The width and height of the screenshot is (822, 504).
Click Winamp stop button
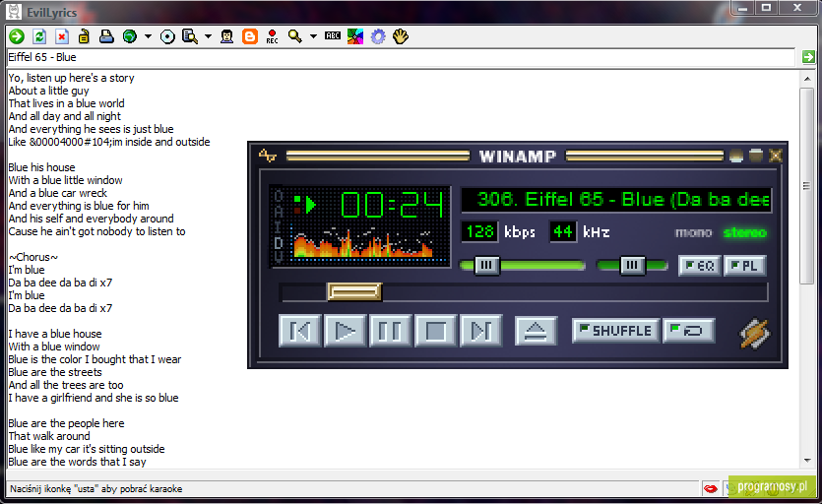coord(435,331)
